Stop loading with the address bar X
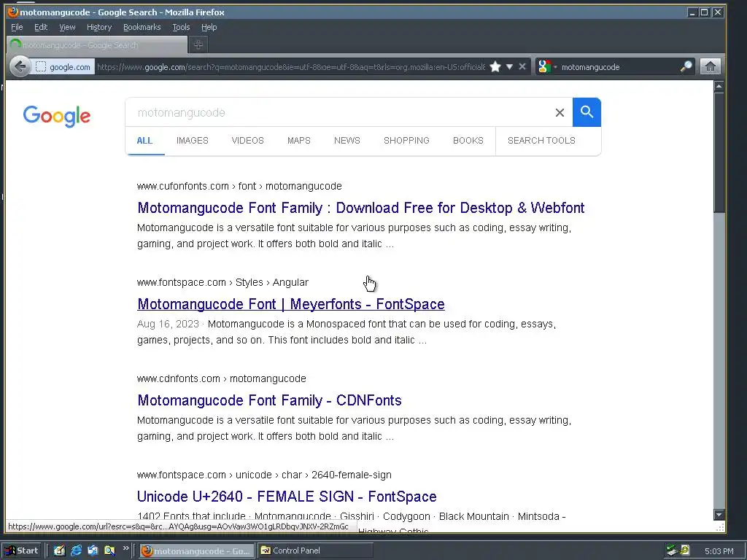Viewport: 747px width, 560px height. [522, 66]
